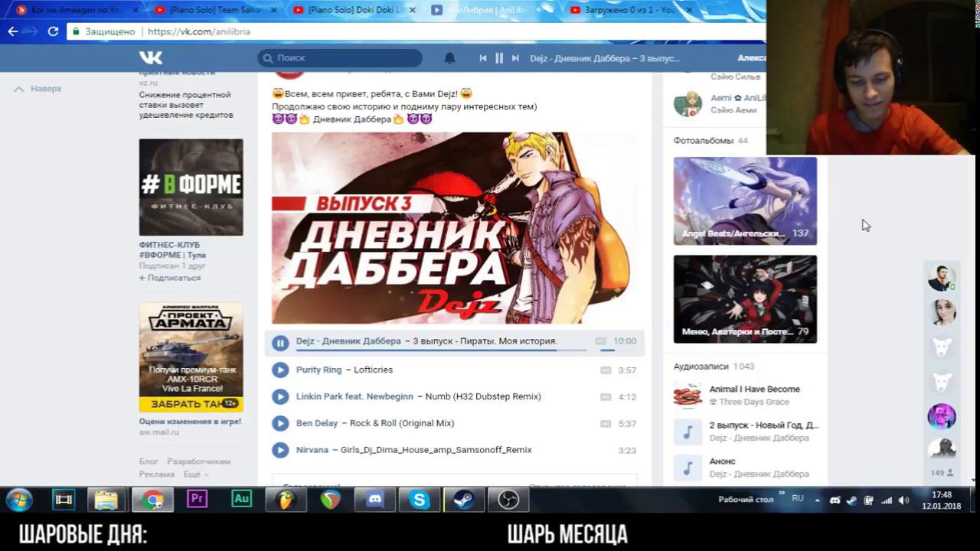The image size is (980, 551).
Task: Open the Блог footer link
Action: [x=149, y=461]
